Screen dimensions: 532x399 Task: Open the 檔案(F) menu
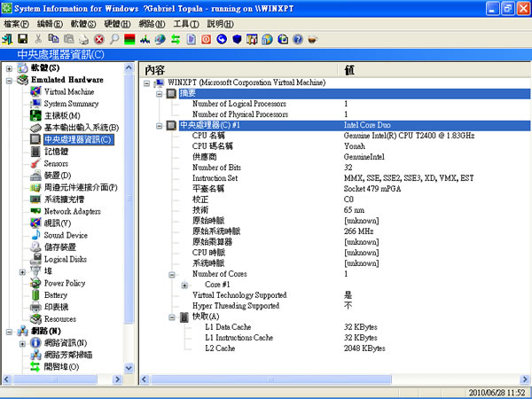17,24
